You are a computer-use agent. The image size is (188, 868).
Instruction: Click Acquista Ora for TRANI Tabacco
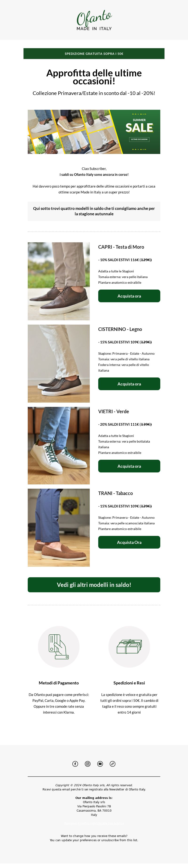129,542
